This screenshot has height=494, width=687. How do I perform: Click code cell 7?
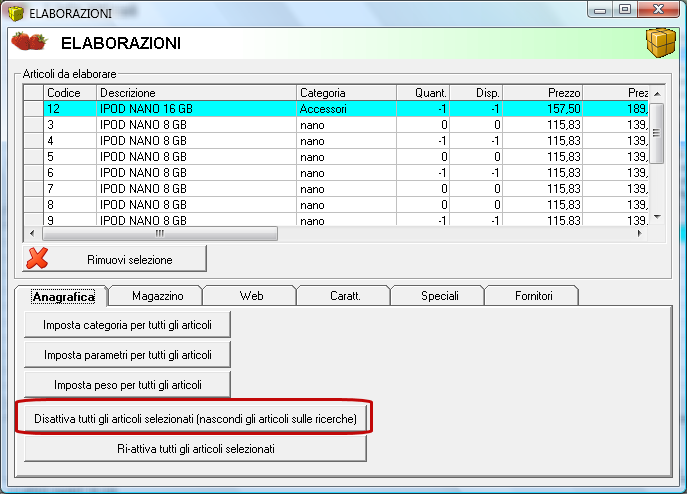(70, 189)
